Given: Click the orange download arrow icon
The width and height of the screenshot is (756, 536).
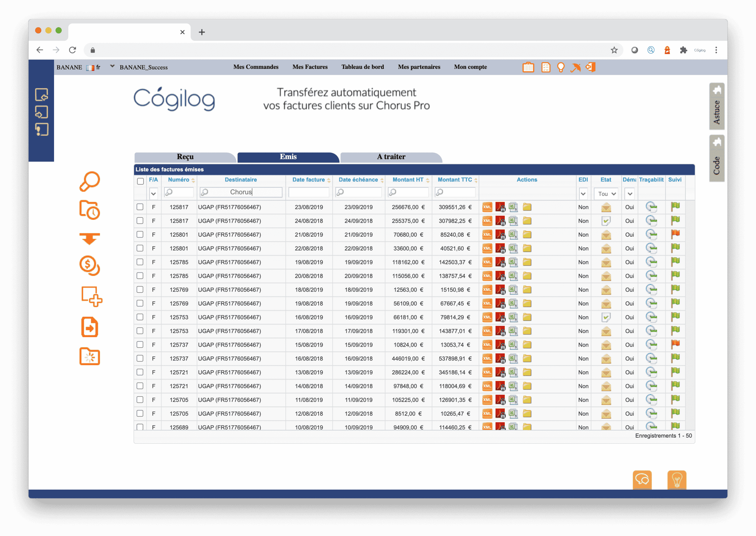Looking at the screenshot, I should pos(90,239).
